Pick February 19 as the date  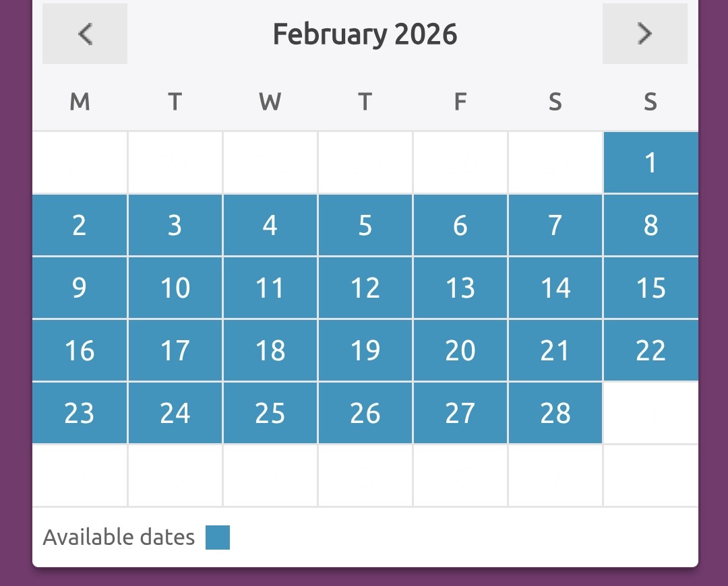[365, 350]
